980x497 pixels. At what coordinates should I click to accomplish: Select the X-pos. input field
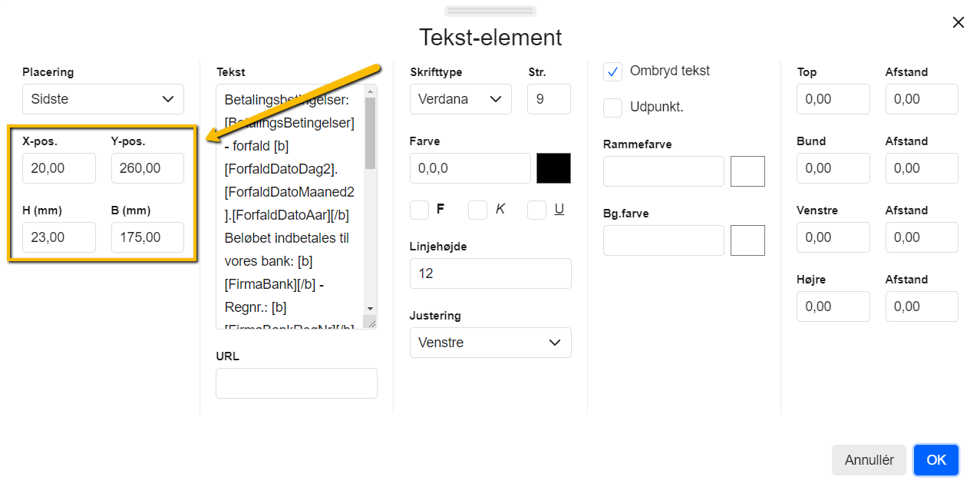click(59, 167)
